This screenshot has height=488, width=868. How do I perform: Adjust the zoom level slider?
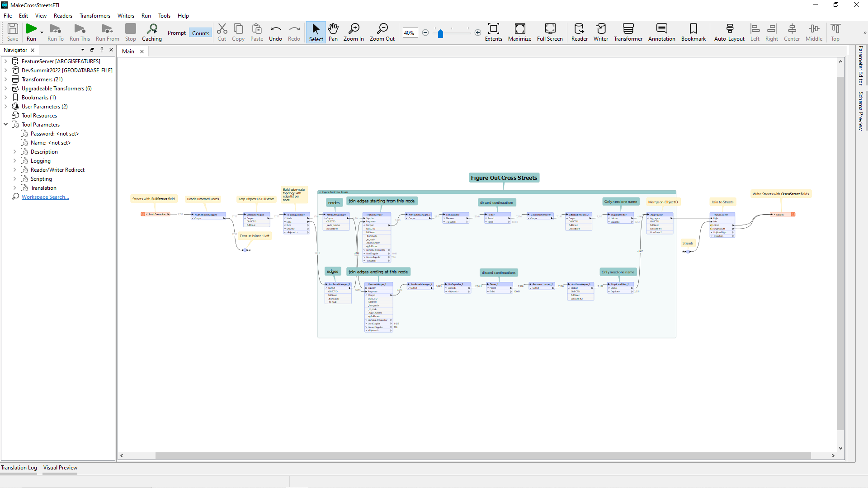tap(441, 33)
